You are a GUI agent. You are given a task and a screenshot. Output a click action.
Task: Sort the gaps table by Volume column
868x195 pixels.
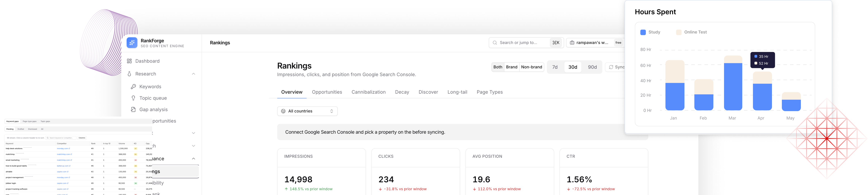(122, 144)
